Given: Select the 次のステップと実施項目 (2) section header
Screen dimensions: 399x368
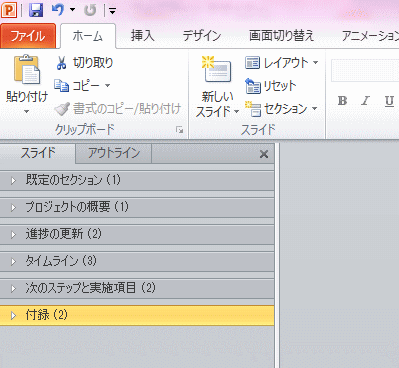Looking at the screenshot, I should pyautogui.click(x=137, y=288).
